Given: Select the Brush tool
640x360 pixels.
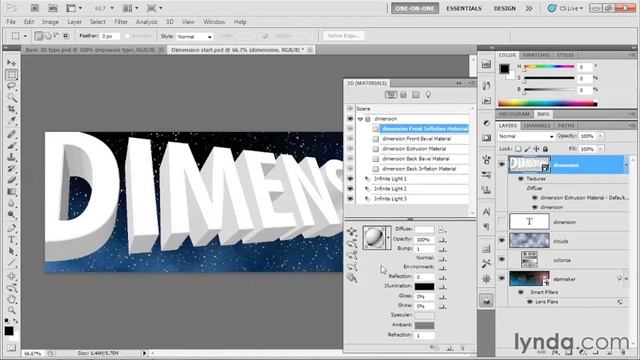Looking at the screenshot, I should click(11, 146).
